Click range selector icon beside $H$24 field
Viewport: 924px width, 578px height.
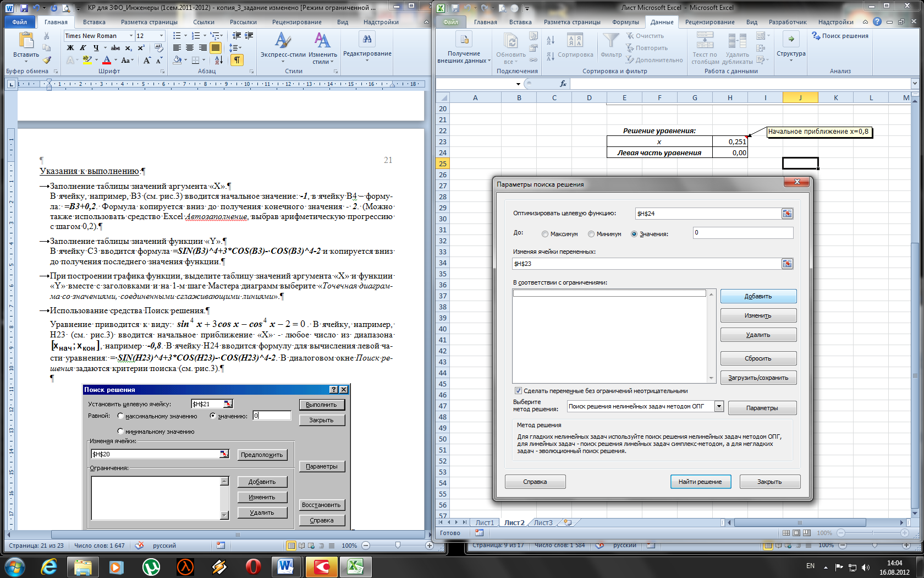tap(787, 214)
